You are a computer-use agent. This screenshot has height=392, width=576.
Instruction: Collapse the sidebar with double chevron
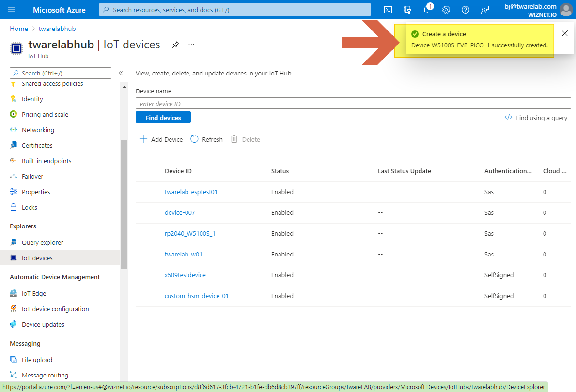[x=121, y=73]
